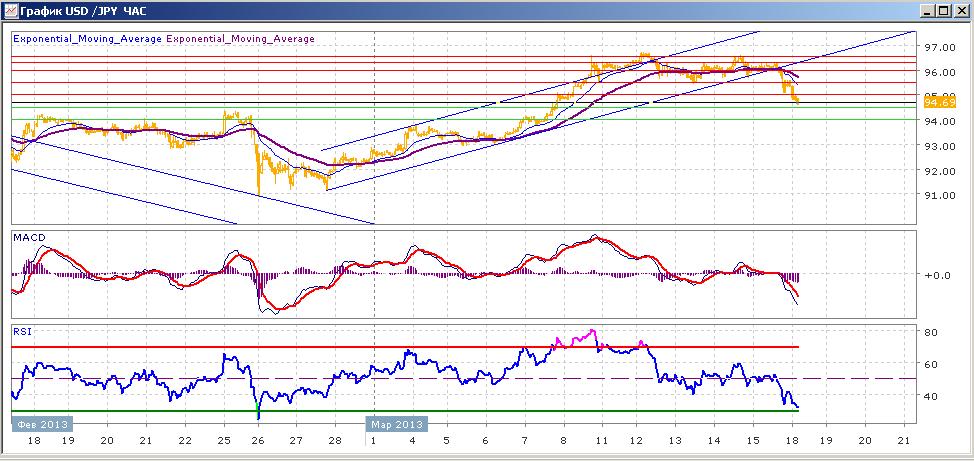Maximize the График USD/JPY window

944,11
